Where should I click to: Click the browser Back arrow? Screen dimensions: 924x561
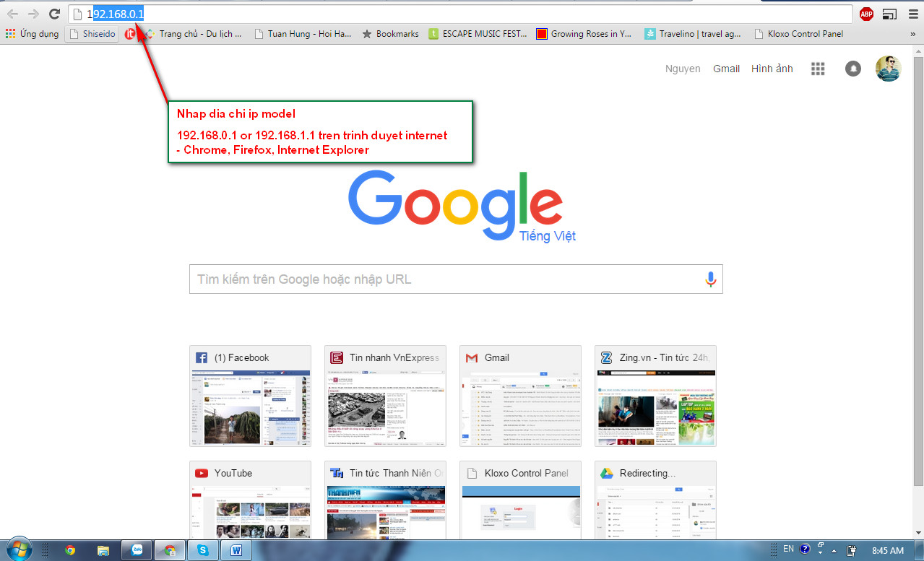[12, 14]
